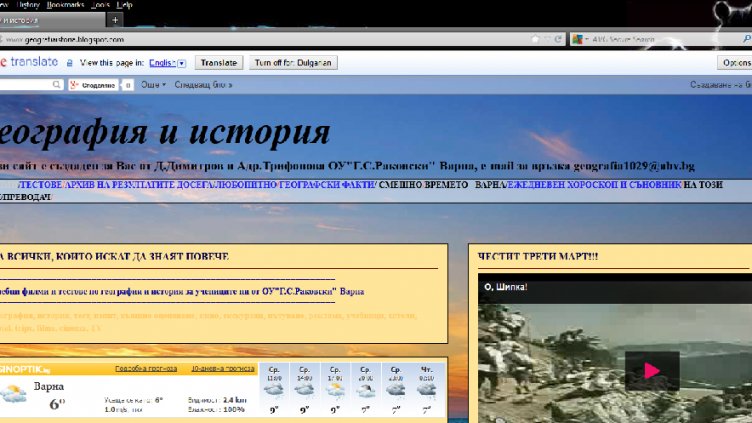Viewport: 752px width, 423px height.
Task: Click the 'Варна' city name
Action: (x=48, y=387)
